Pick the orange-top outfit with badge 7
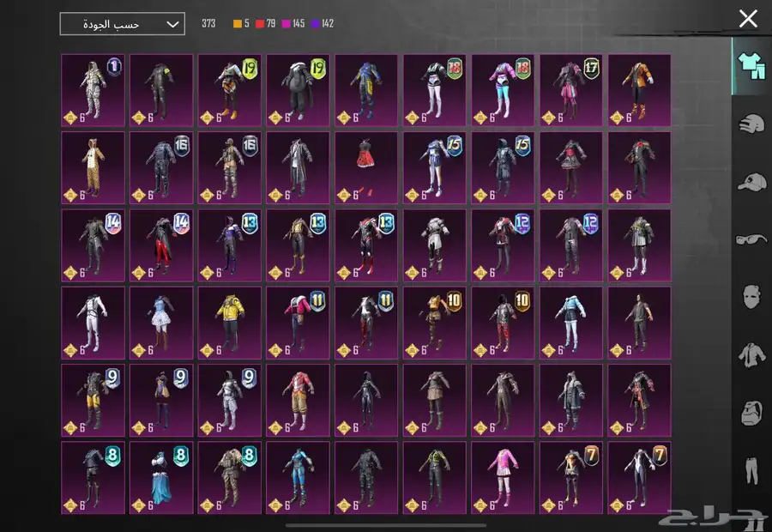772x532 pixels. point(571,478)
